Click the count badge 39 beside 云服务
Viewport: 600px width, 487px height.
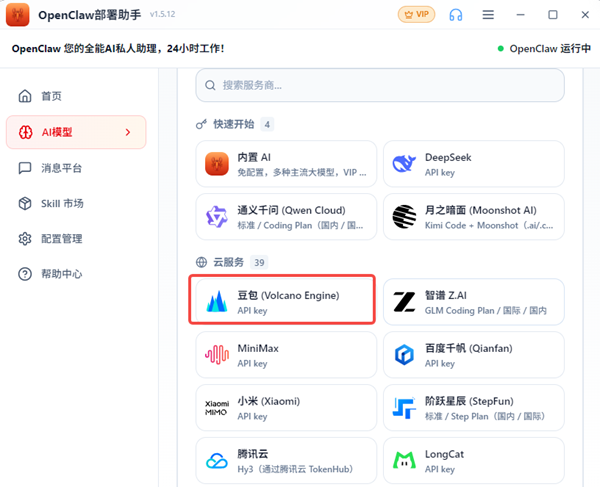click(259, 262)
